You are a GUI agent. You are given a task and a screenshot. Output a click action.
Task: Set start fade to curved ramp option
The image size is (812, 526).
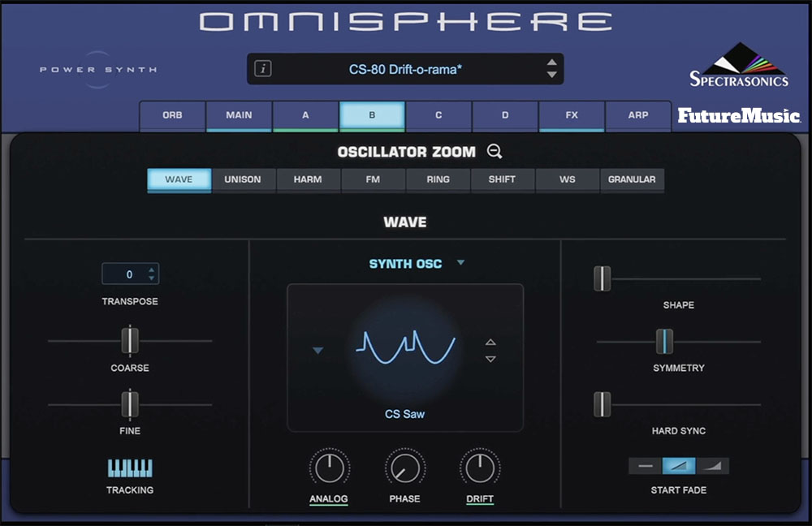(713, 466)
